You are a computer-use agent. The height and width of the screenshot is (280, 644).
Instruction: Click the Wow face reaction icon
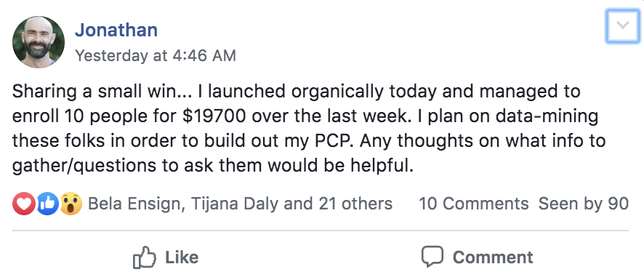[71, 204]
